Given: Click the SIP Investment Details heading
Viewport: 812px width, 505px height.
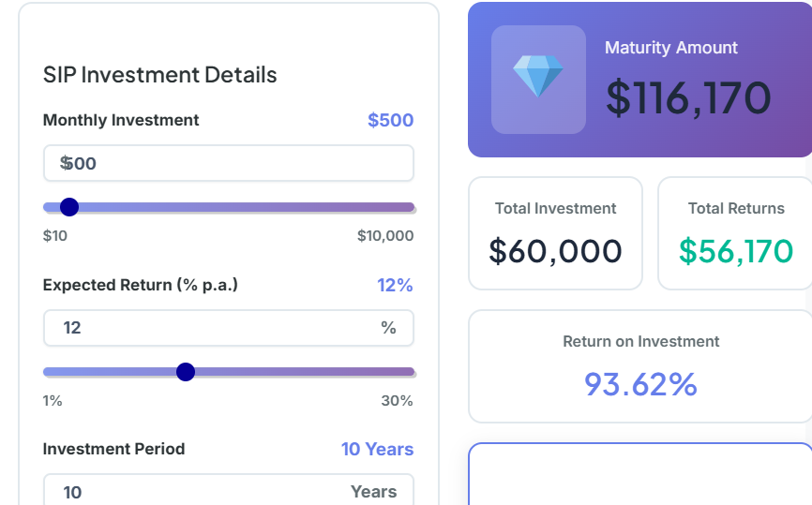Looking at the screenshot, I should 160,75.
